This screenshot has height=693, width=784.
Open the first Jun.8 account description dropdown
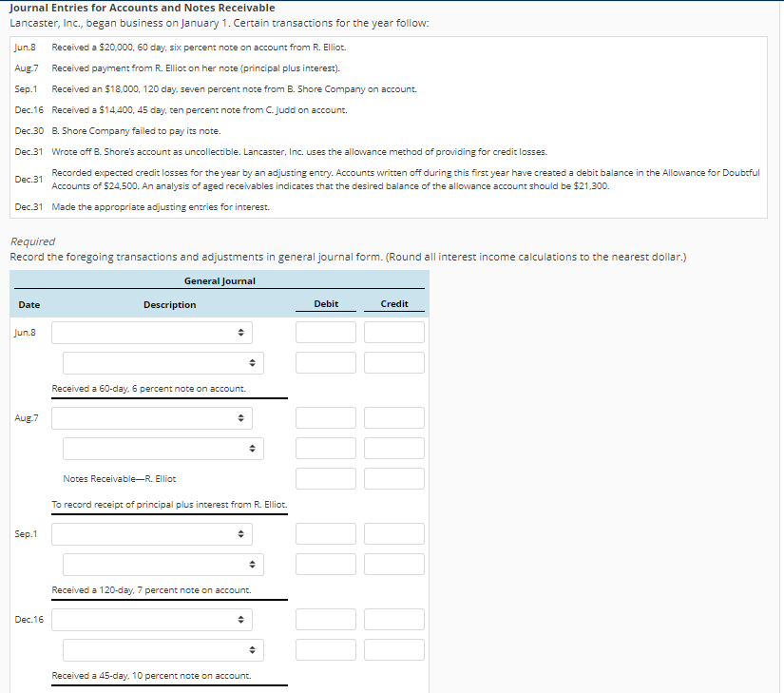coord(153,332)
